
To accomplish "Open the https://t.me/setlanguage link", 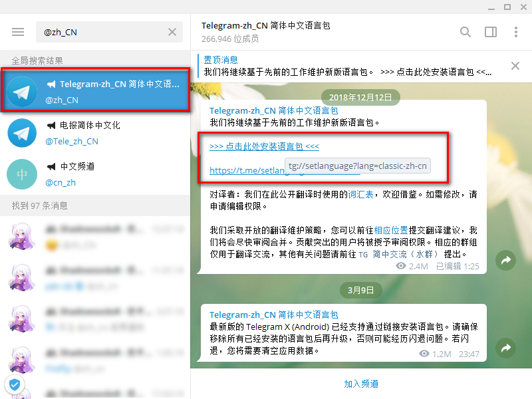I will coord(247,170).
